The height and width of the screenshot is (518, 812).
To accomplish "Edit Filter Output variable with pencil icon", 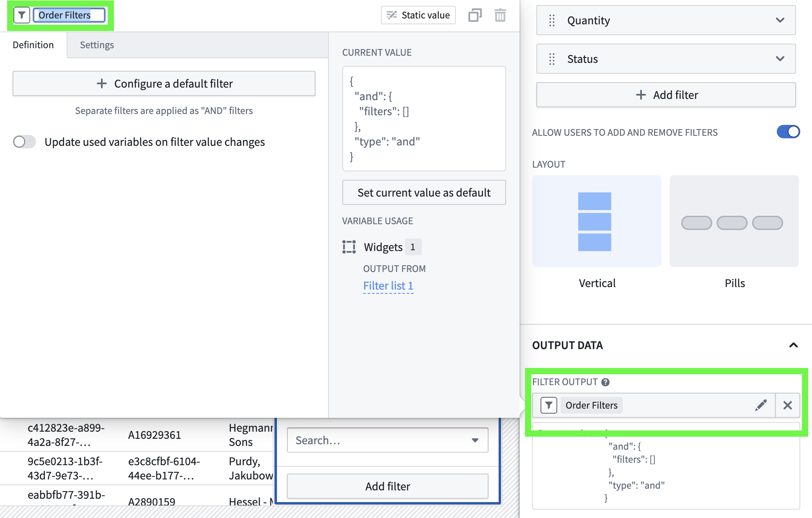I will click(760, 405).
